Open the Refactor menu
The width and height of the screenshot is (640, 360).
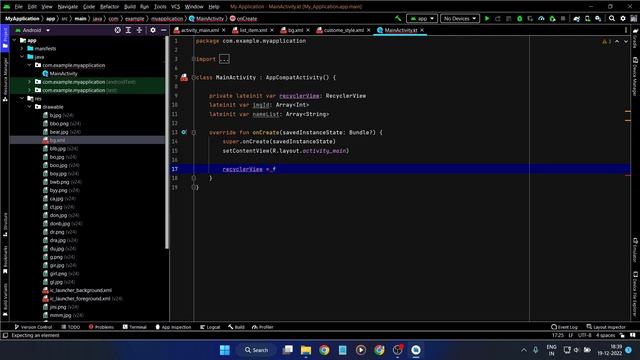point(109,7)
